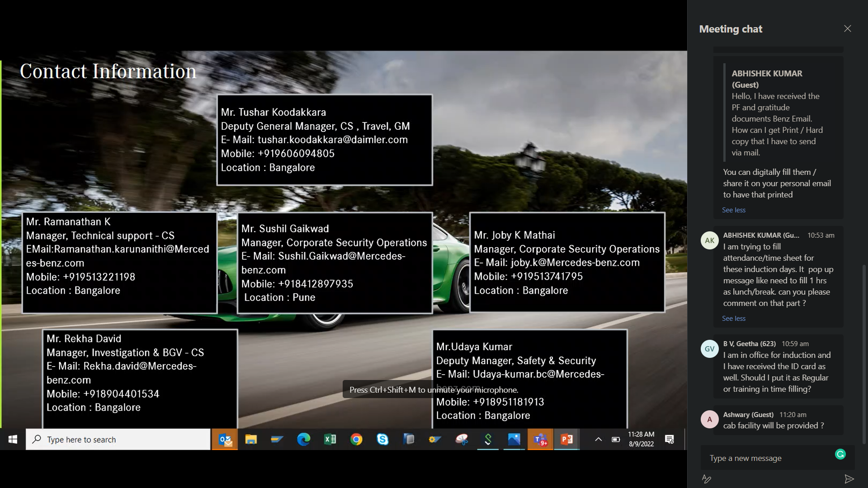The height and width of the screenshot is (488, 868).
Task: Open the Windows notification center
Action: click(670, 439)
